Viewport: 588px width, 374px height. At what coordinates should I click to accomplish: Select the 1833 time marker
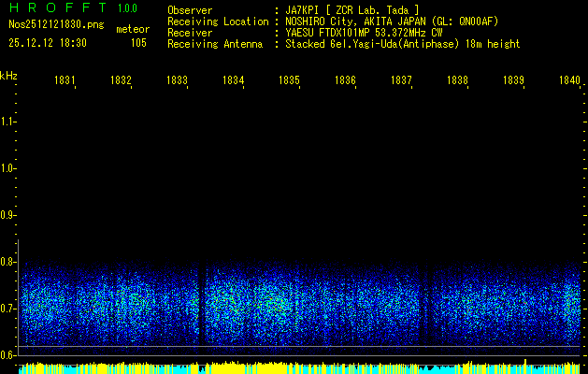pos(177,81)
